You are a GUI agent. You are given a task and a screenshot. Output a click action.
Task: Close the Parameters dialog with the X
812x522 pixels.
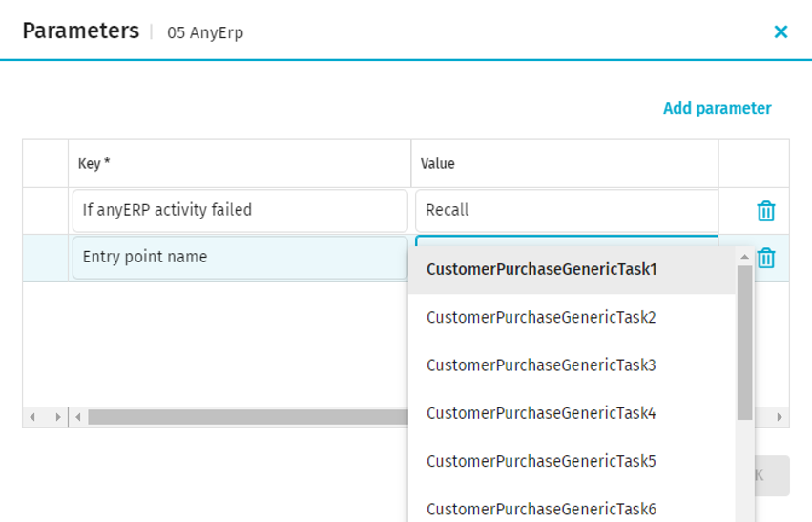coord(781,31)
